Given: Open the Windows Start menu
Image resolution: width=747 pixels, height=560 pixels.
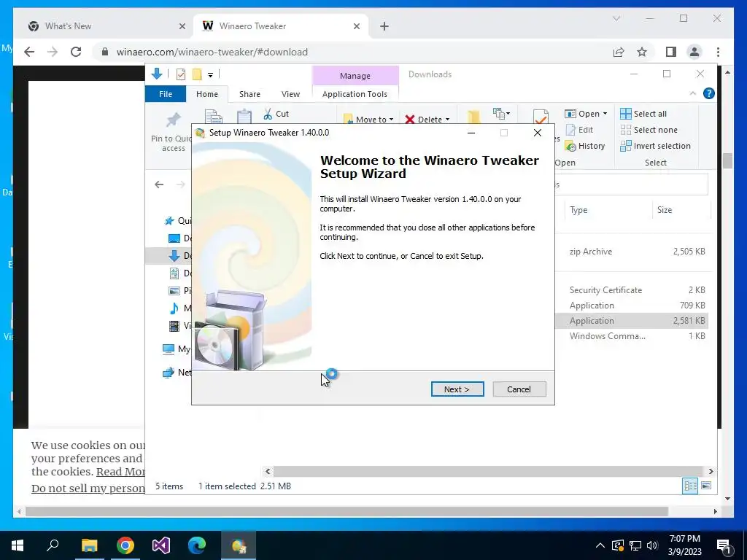Looking at the screenshot, I should click(18, 545).
